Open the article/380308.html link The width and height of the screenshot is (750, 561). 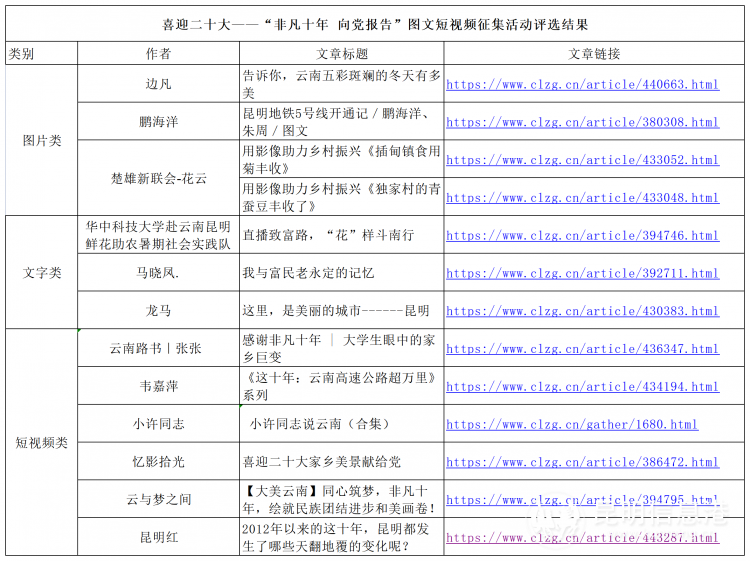582,123
